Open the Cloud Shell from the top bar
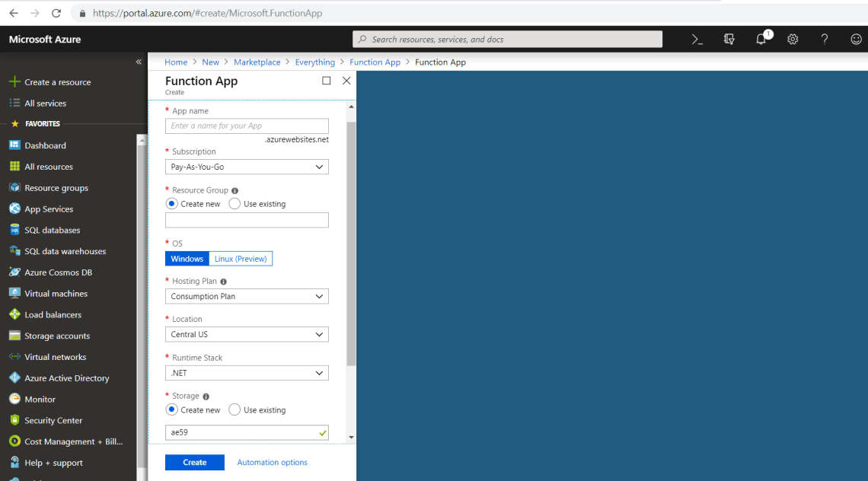 pos(696,39)
